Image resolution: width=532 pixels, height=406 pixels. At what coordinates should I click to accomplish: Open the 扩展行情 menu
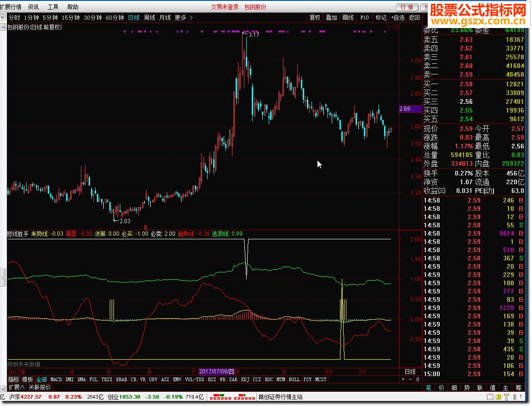point(11,7)
